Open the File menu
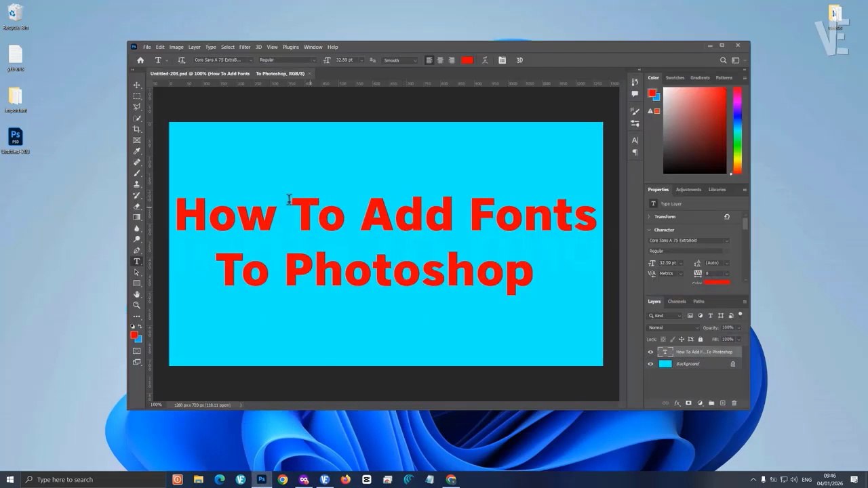 pyautogui.click(x=146, y=47)
